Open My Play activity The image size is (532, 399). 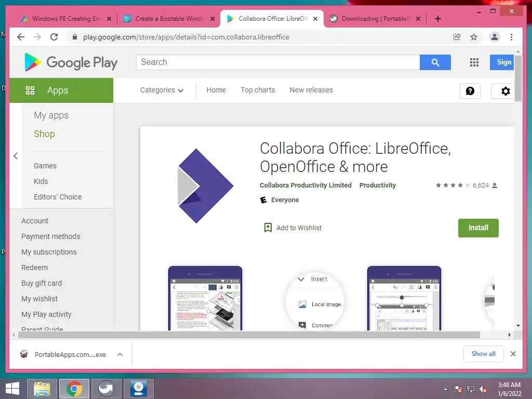click(x=46, y=314)
